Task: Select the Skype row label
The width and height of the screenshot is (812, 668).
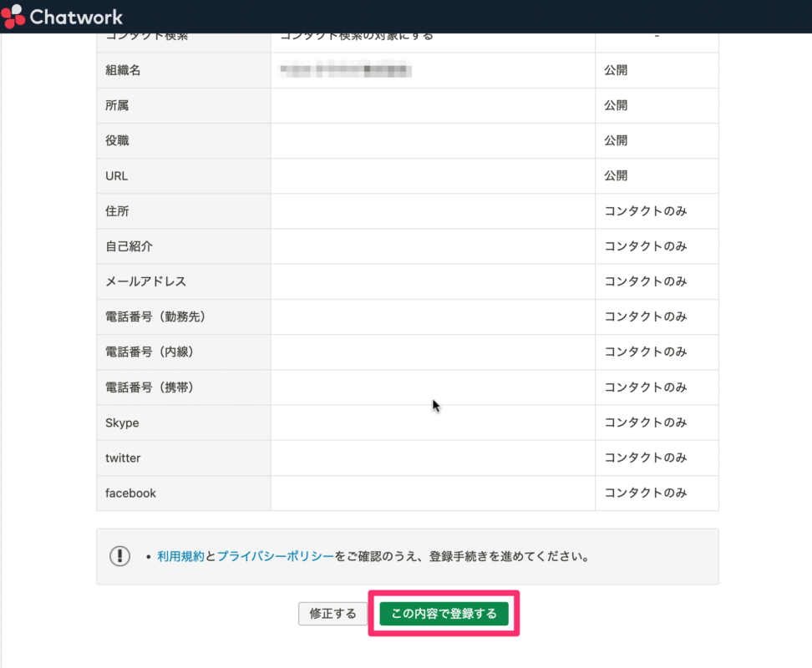Action: tap(121, 423)
